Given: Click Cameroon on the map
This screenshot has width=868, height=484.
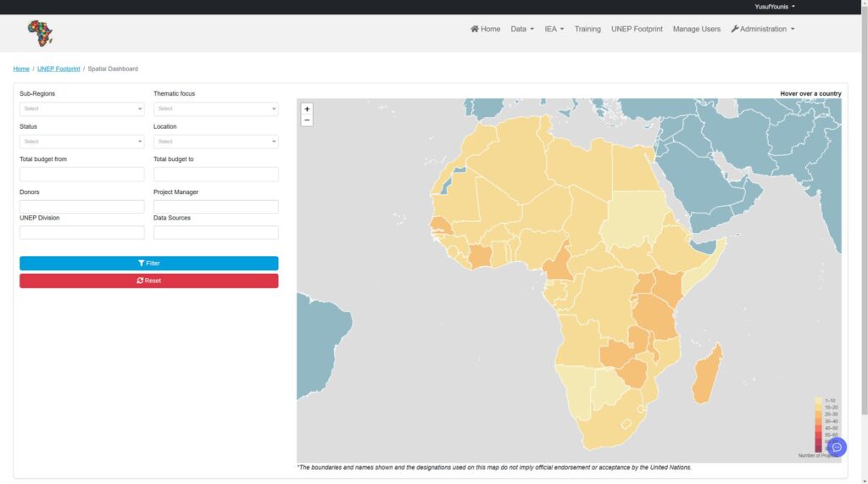Looking at the screenshot, I should click(x=559, y=264).
